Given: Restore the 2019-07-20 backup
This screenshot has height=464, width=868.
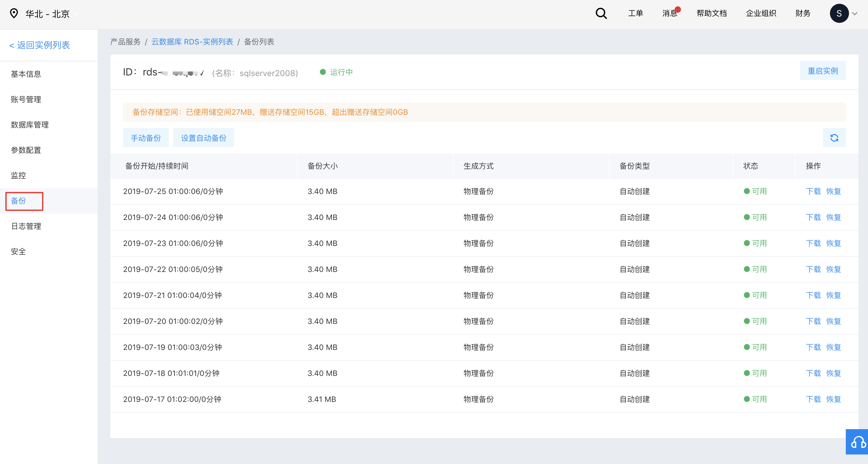Looking at the screenshot, I should pos(834,321).
